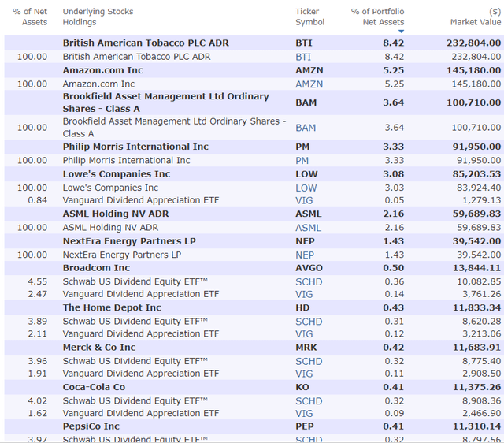Click the Market Value column header

tap(476, 17)
